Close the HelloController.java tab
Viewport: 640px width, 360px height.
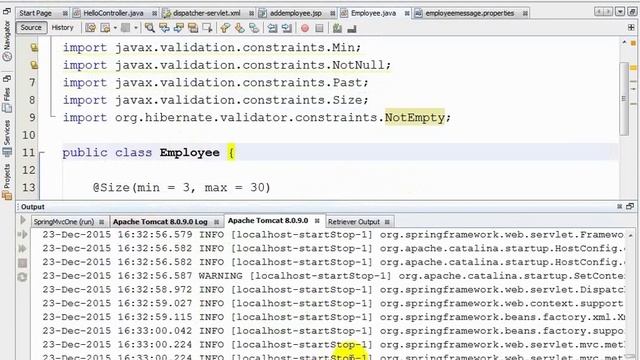[x=154, y=13]
